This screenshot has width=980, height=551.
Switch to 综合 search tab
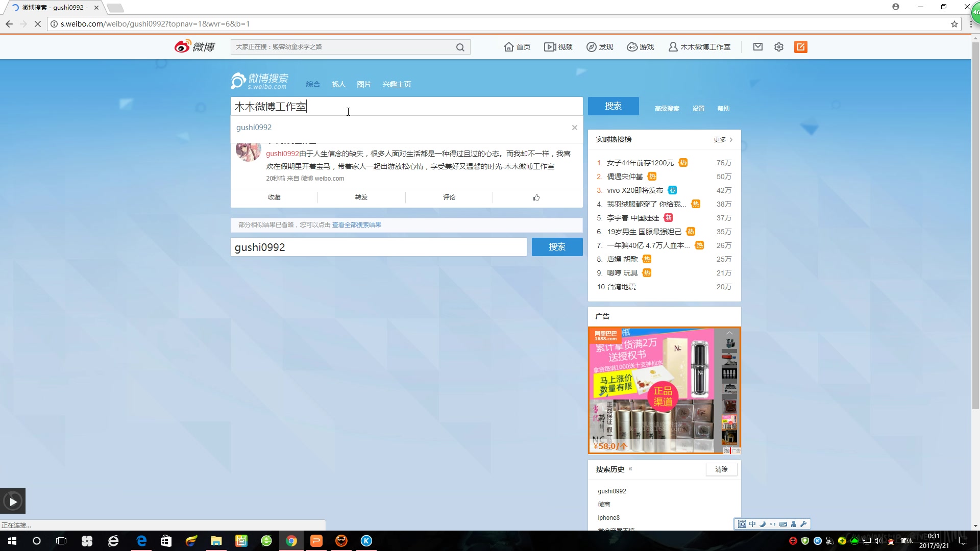313,84
